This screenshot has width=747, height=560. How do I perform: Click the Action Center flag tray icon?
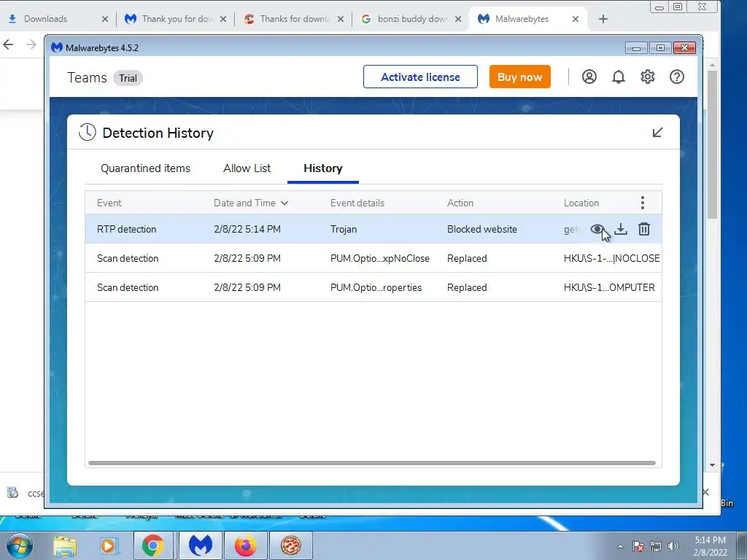[x=638, y=547]
